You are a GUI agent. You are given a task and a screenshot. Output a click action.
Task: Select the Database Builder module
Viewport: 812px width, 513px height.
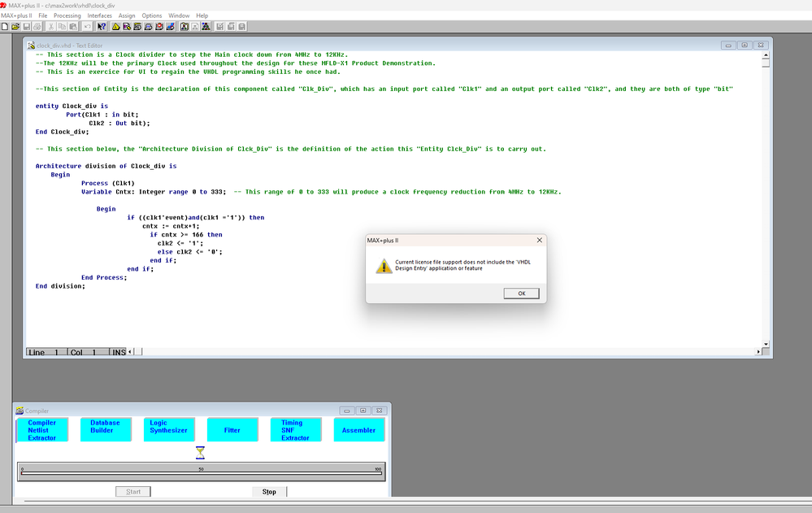coord(105,430)
